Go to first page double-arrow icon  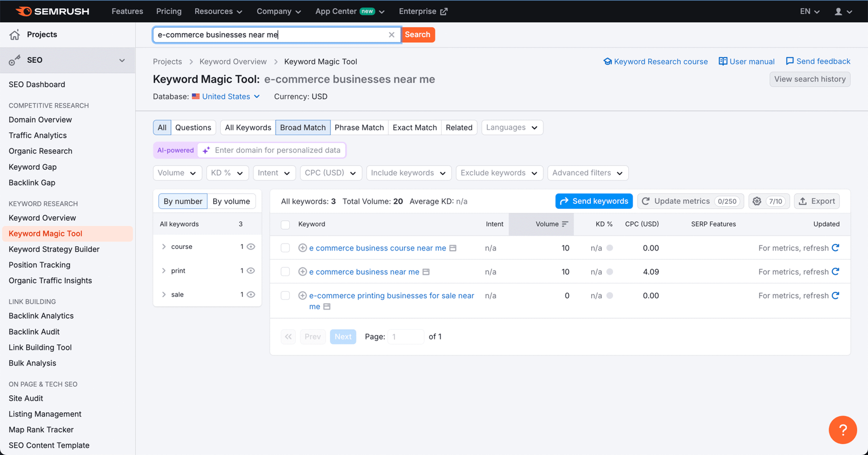click(288, 337)
